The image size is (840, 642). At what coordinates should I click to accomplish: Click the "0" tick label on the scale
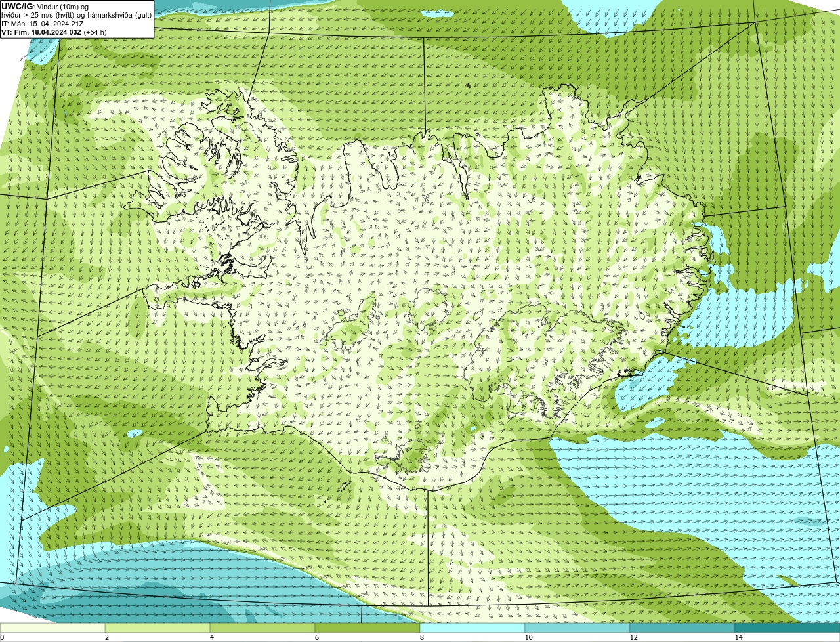[x=2, y=637]
